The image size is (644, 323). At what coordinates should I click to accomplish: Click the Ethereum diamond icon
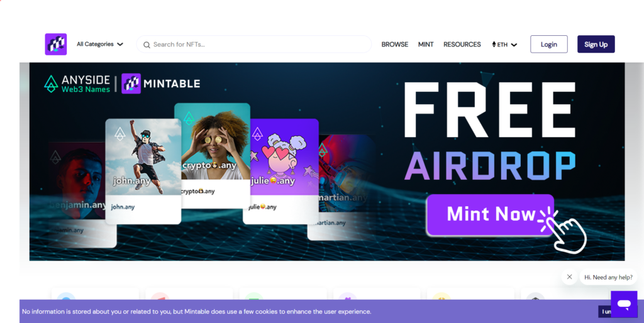tap(494, 45)
